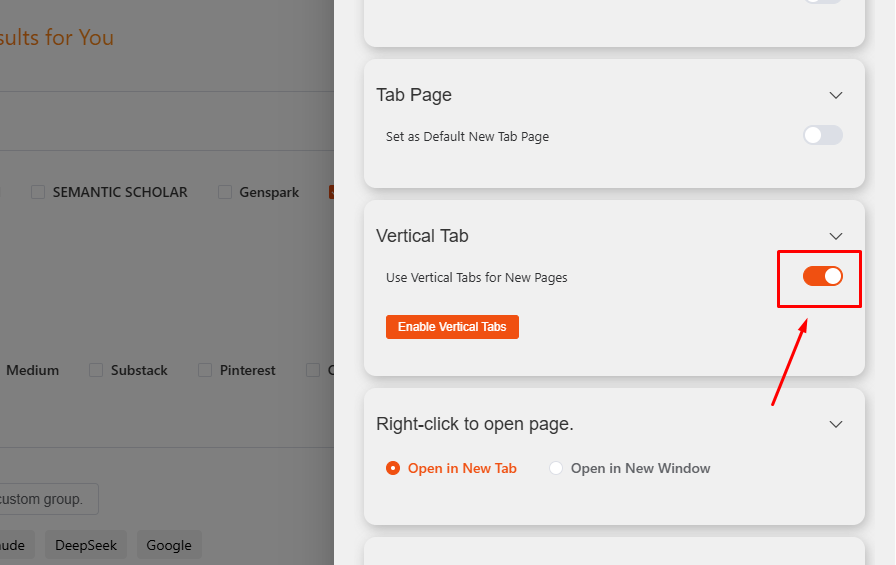
Task: Click 'Use Vertical Tabs for New Pages' label
Action: (477, 278)
